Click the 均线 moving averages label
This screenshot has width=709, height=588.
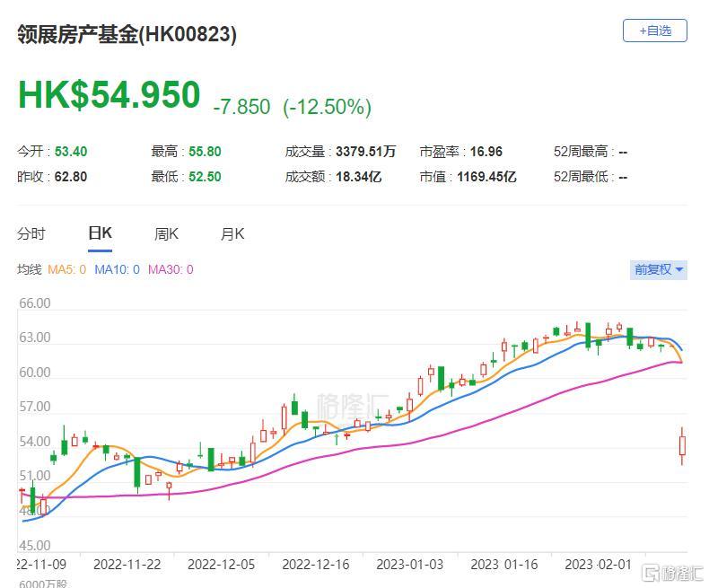[x=30, y=269]
